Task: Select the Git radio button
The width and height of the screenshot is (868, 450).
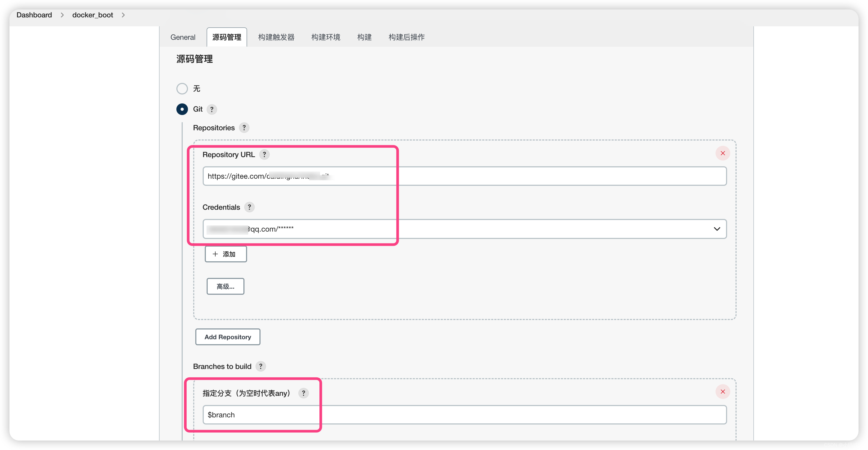Action: tap(182, 109)
